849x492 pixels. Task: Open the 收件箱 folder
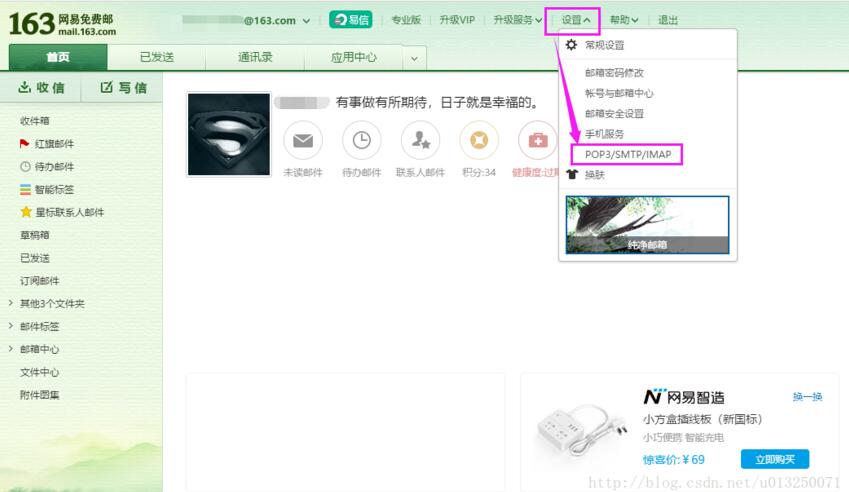35,121
